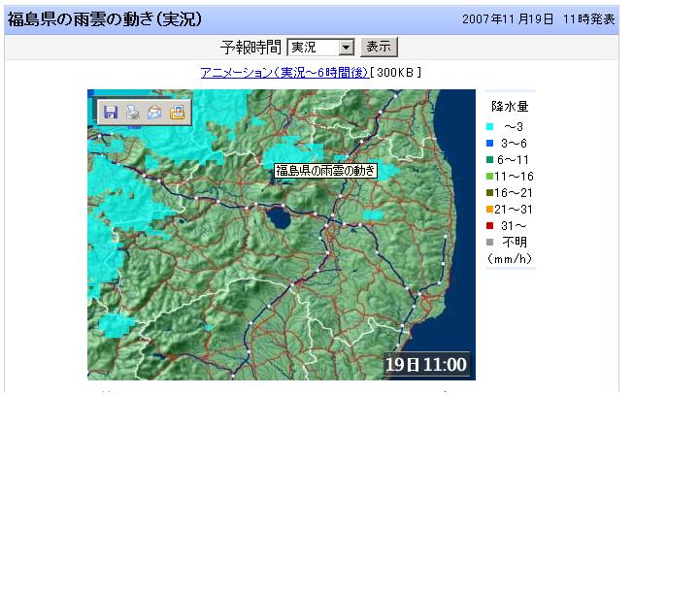The image size is (700, 592).
Task: Click the 福島県の雨雲の動き tooltip label on map
Action: click(x=324, y=171)
